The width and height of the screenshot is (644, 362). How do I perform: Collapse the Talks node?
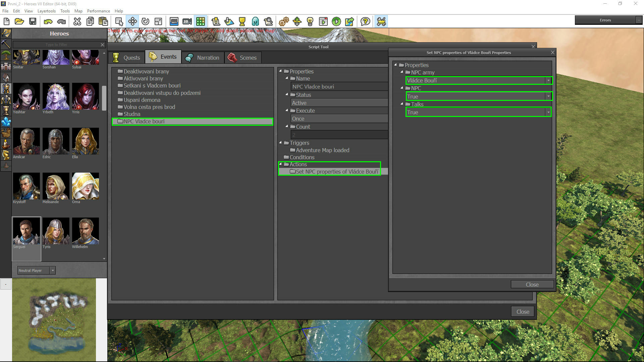[402, 104]
